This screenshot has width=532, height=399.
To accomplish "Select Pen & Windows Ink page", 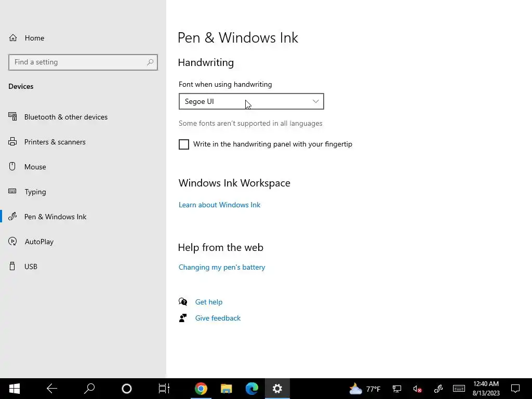I will (x=55, y=217).
